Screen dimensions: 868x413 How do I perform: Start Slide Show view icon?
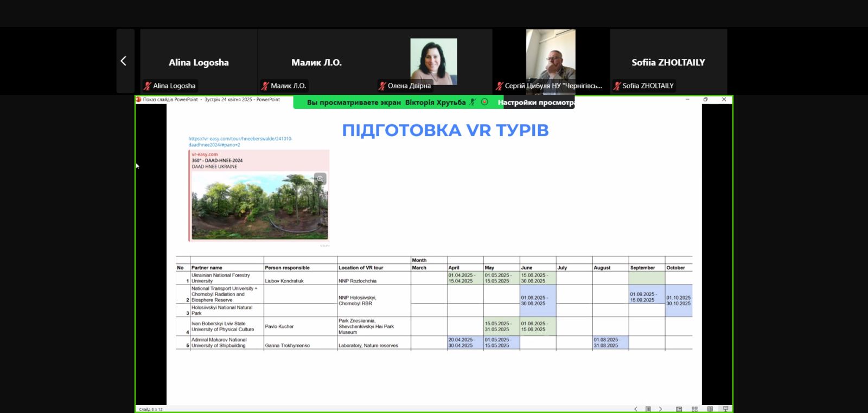[725, 409]
